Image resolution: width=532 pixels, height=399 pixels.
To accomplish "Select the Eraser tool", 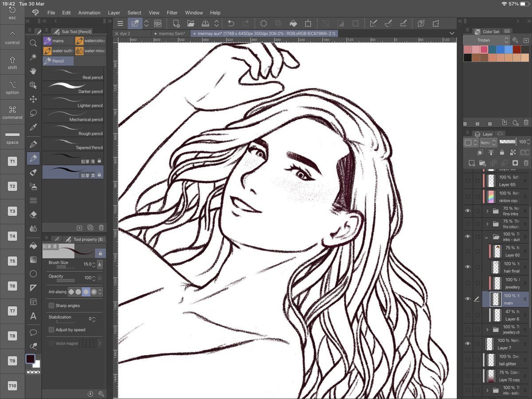I will tap(33, 215).
